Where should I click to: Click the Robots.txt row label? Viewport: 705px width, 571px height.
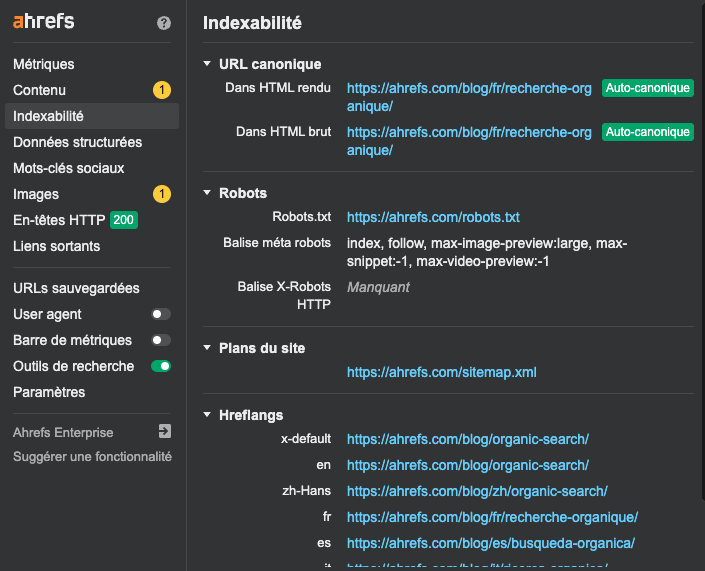301,217
